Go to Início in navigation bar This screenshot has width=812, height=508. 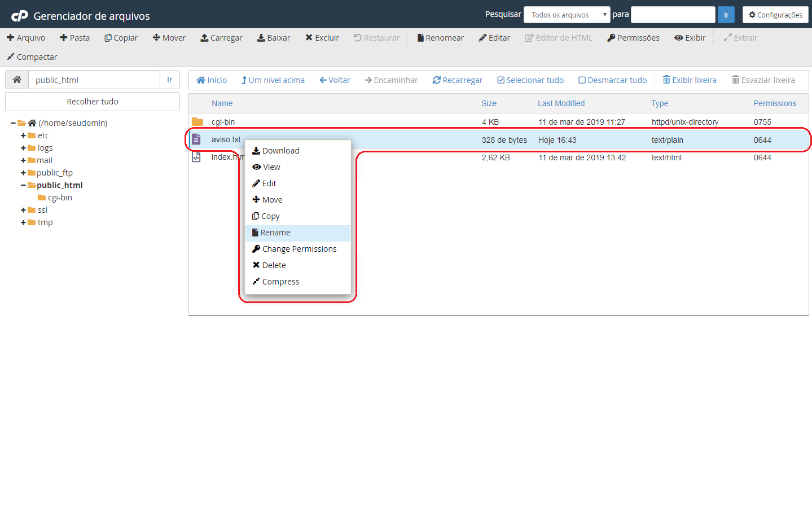click(212, 80)
